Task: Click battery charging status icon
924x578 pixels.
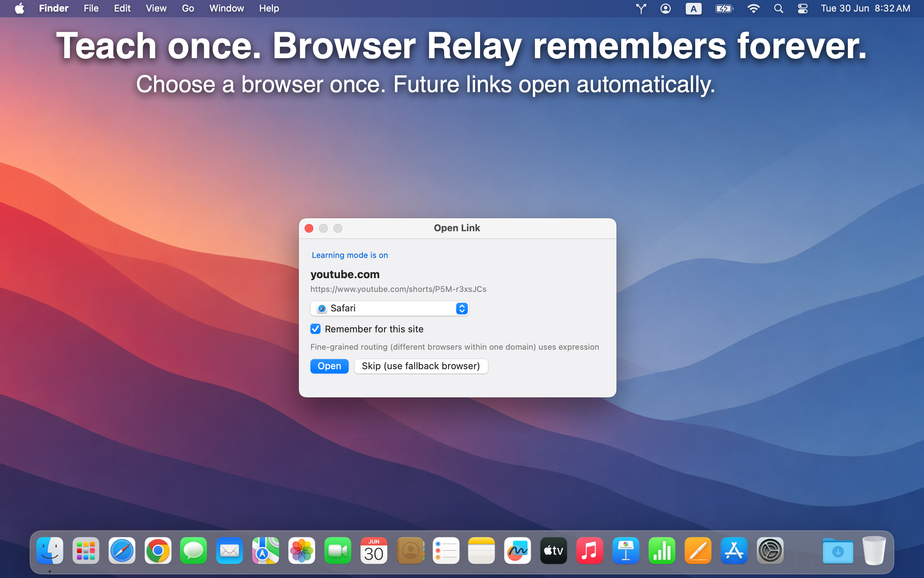Action: pos(724,8)
